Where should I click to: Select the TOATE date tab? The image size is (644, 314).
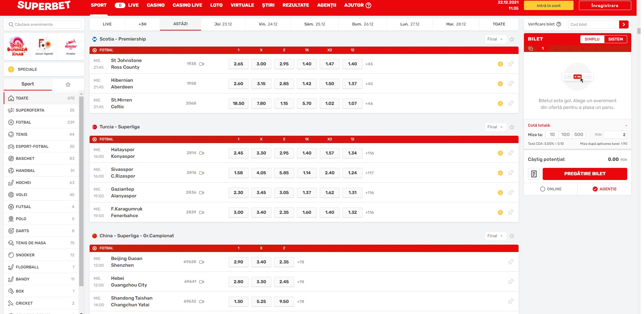(x=499, y=24)
